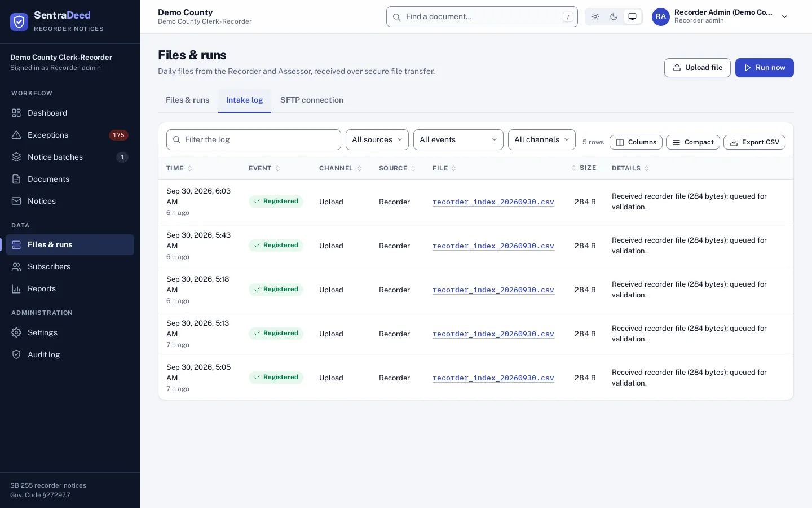Screen dimensions: 812x508
Task: Navigate to Documents
Action: click(x=70, y=179)
